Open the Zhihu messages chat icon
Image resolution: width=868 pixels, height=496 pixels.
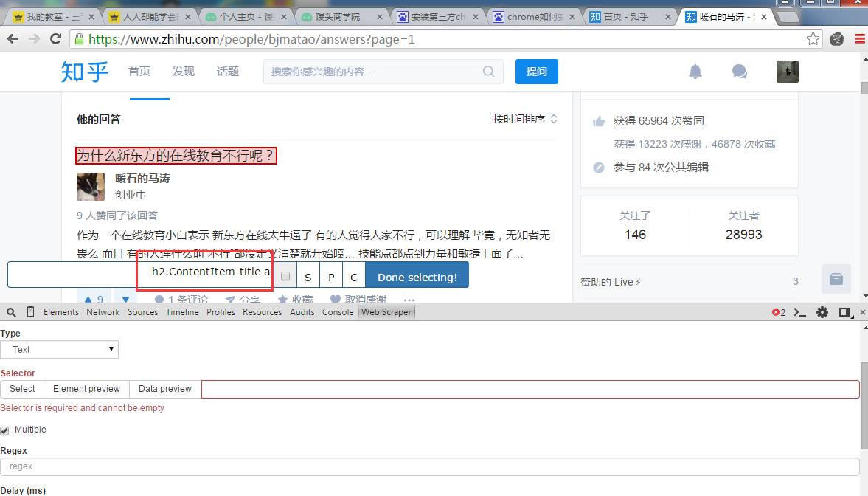pyautogui.click(x=739, y=72)
